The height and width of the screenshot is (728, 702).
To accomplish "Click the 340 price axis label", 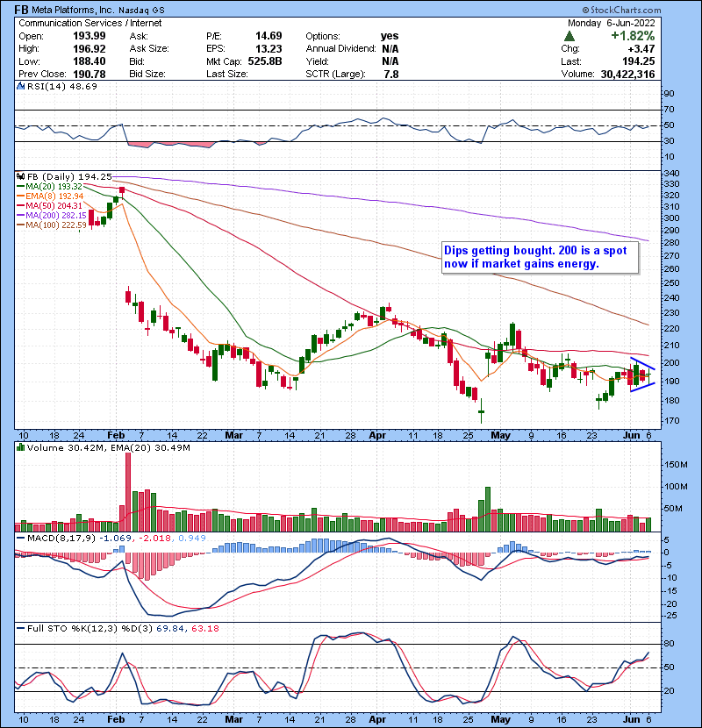I will 672,174.
